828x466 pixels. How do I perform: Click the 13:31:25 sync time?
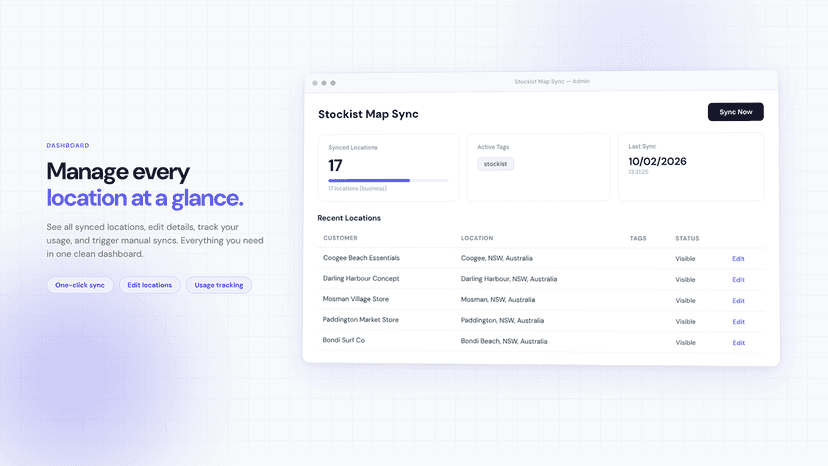point(638,172)
